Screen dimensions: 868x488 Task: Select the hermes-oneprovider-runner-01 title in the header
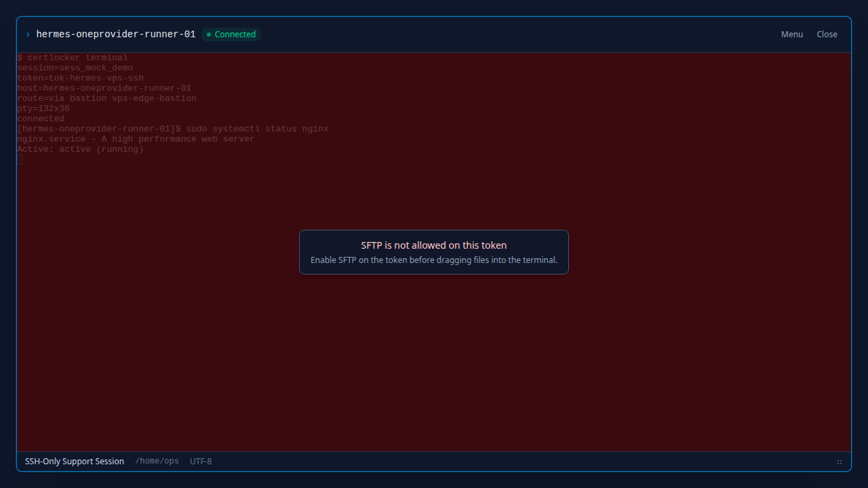click(x=116, y=35)
